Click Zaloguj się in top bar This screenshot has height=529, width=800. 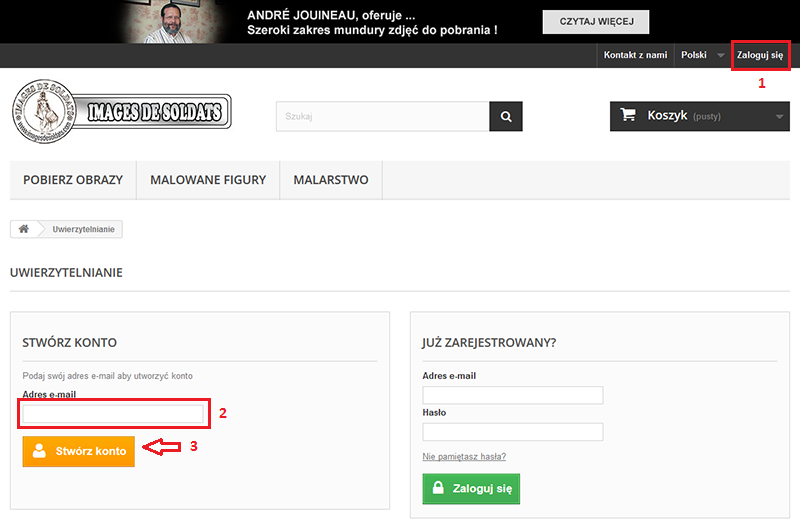point(760,55)
